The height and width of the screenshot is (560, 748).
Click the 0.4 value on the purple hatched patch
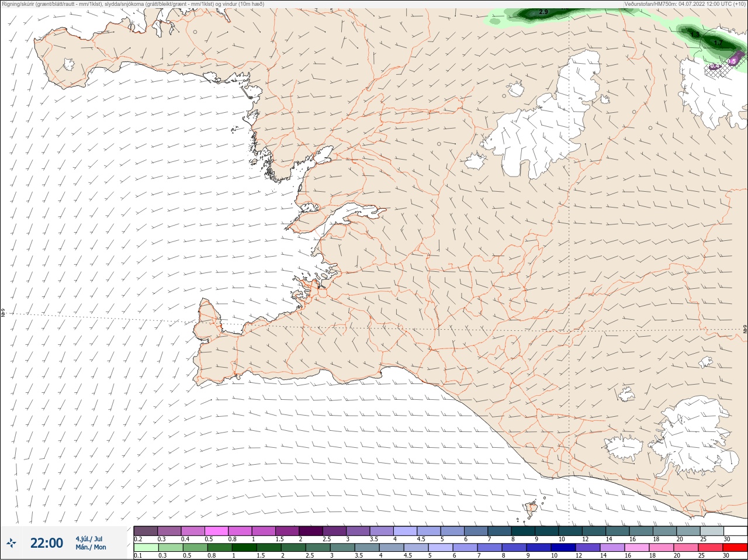pos(714,67)
